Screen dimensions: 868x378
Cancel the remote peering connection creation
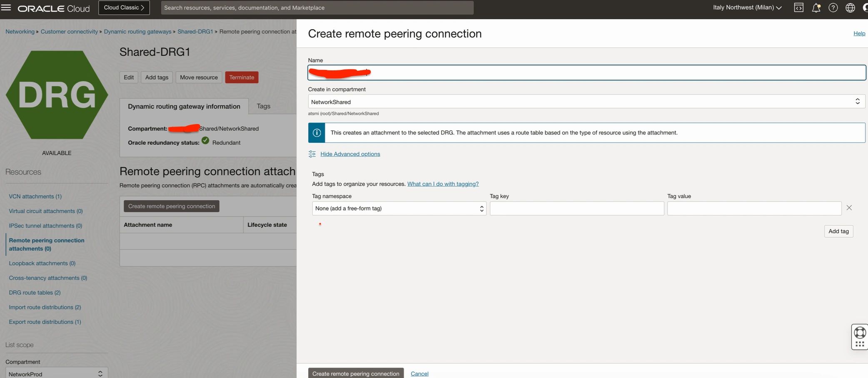419,373
